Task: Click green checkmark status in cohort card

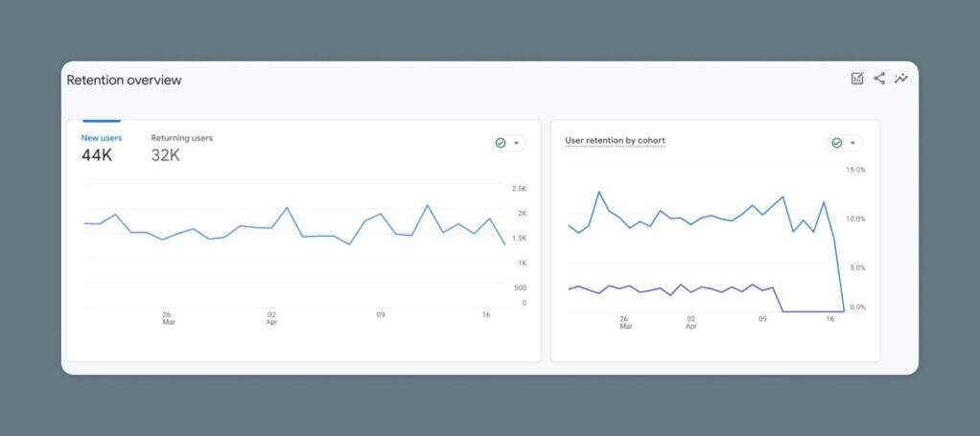Action: [x=836, y=143]
